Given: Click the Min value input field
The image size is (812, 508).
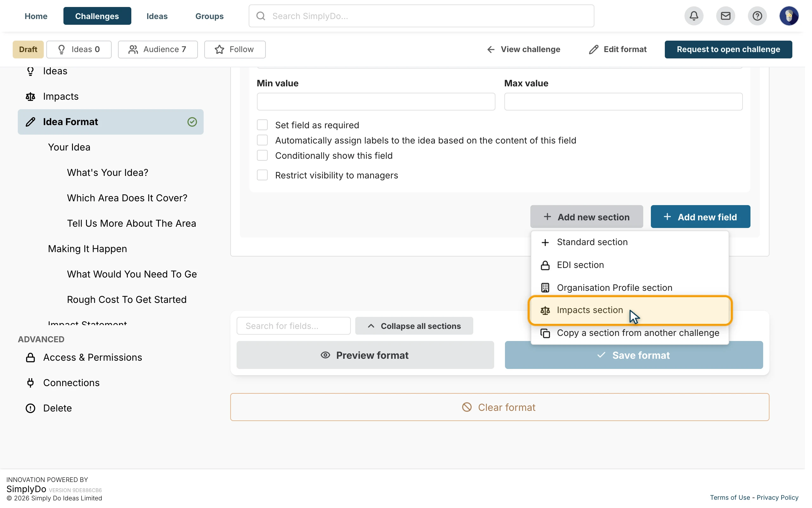Looking at the screenshot, I should click(376, 102).
